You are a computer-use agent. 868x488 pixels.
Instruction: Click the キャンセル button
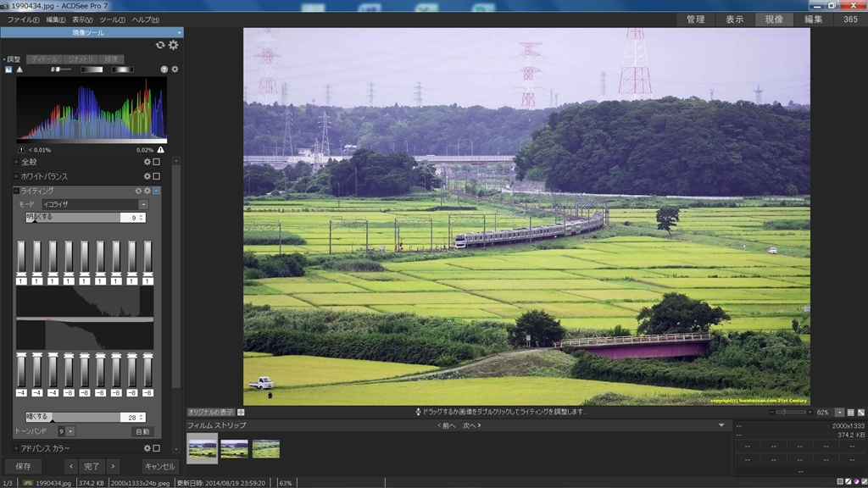159,467
